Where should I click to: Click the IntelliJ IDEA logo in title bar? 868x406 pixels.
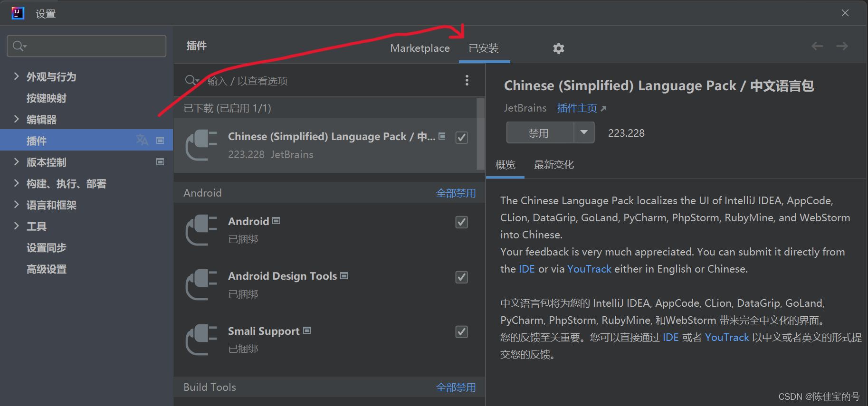(18, 13)
